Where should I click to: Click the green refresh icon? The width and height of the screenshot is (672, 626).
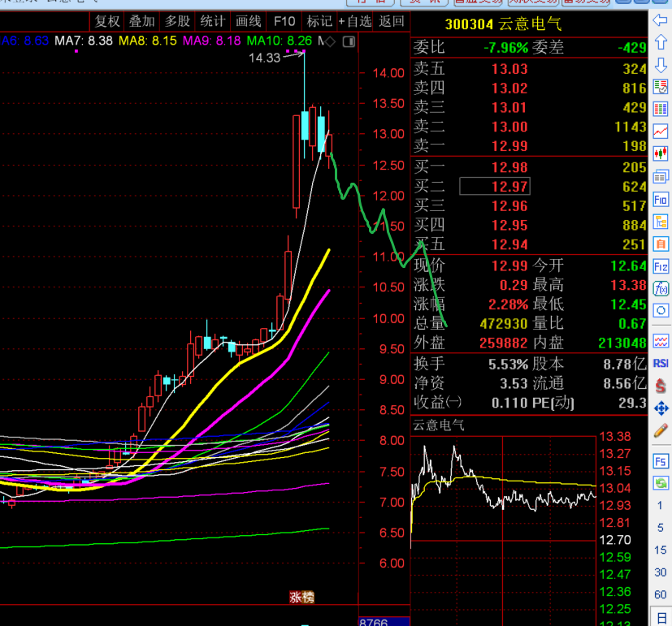coord(661,483)
